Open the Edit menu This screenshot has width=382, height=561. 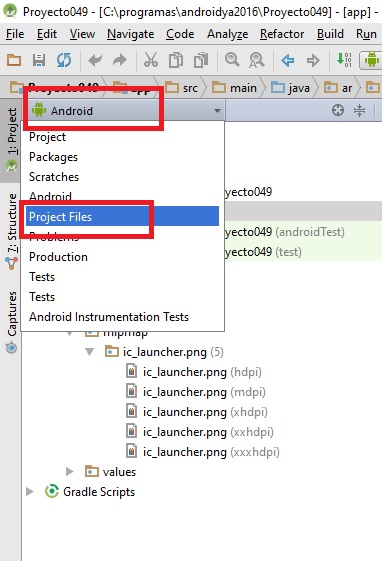(x=47, y=34)
